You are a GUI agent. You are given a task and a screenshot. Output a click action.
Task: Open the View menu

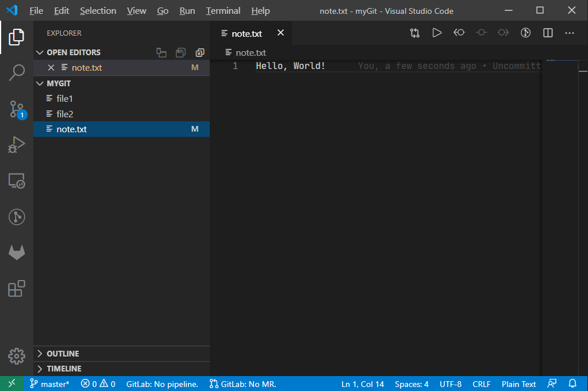[x=136, y=11]
